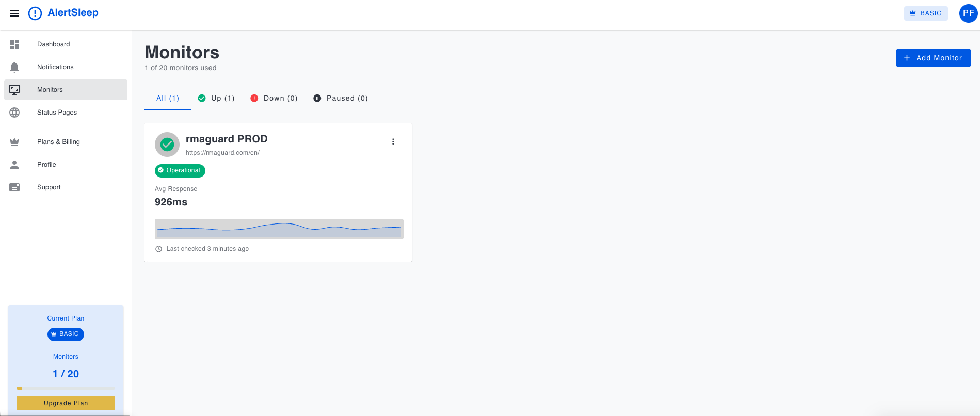Viewport: 980px width, 416px height.
Task: Click the BASIC plan badge in header
Action: (x=925, y=13)
